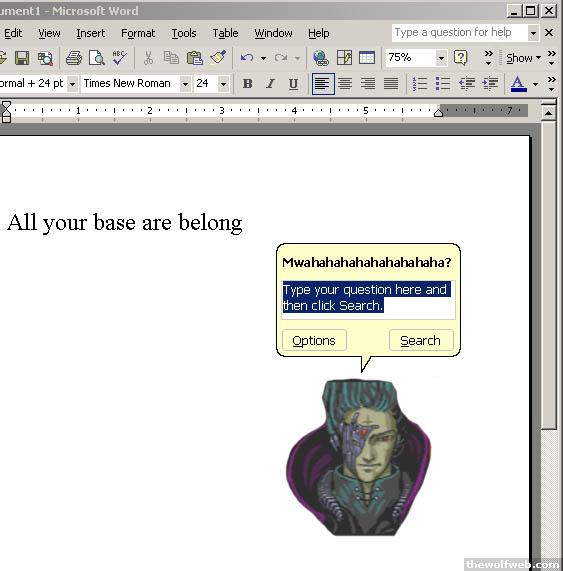This screenshot has width=563, height=571.
Task: Open the Help menu
Action: pos(319,33)
